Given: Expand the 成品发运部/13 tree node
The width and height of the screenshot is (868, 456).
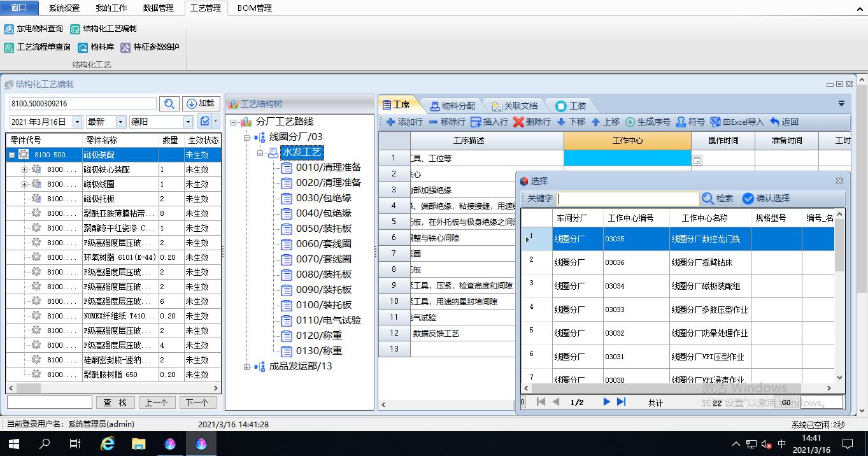Looking at the screenshot, I should click(247, 366).
